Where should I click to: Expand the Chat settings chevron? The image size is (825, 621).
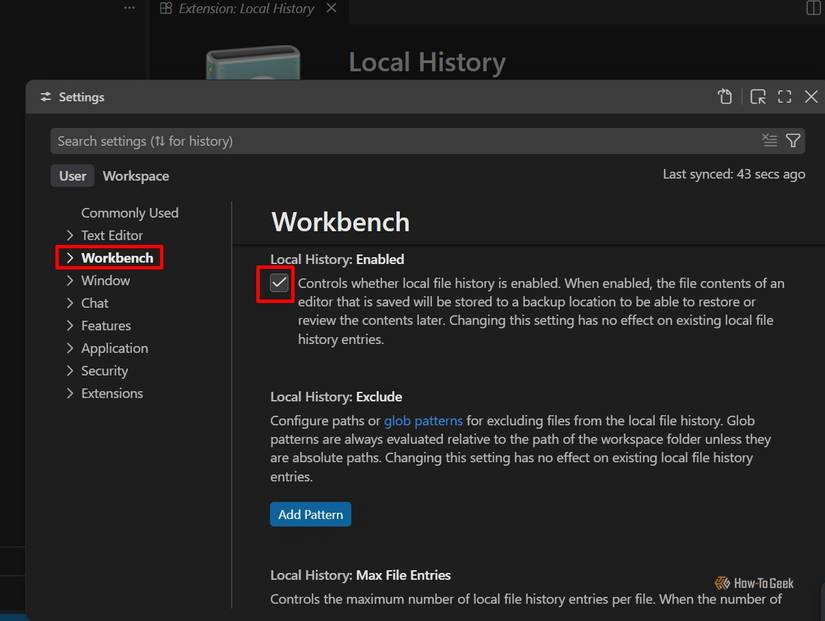pyautogui.click(x=69, y=303)
